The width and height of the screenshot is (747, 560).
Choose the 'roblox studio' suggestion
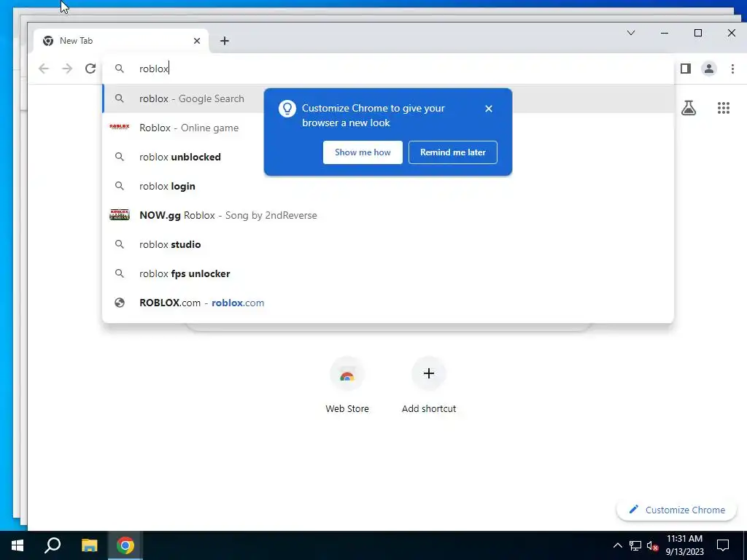pos(388,244)
